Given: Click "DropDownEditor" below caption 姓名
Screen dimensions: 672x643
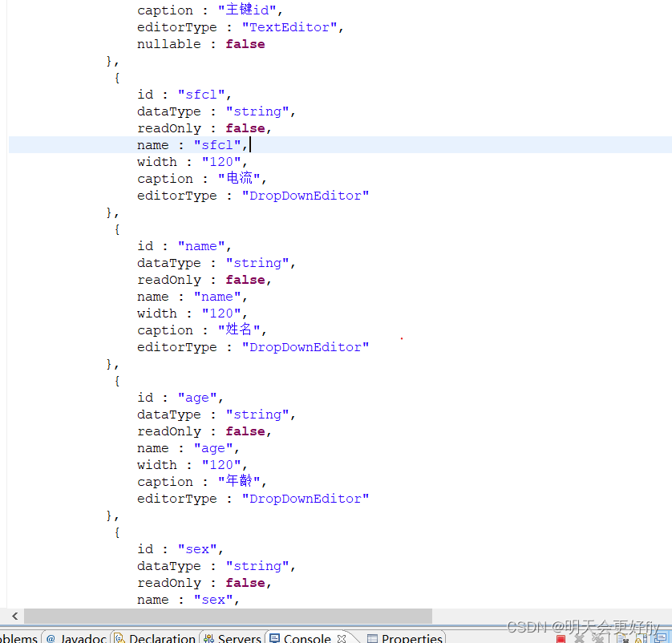Looking at the screenshot, I should 306,347.
